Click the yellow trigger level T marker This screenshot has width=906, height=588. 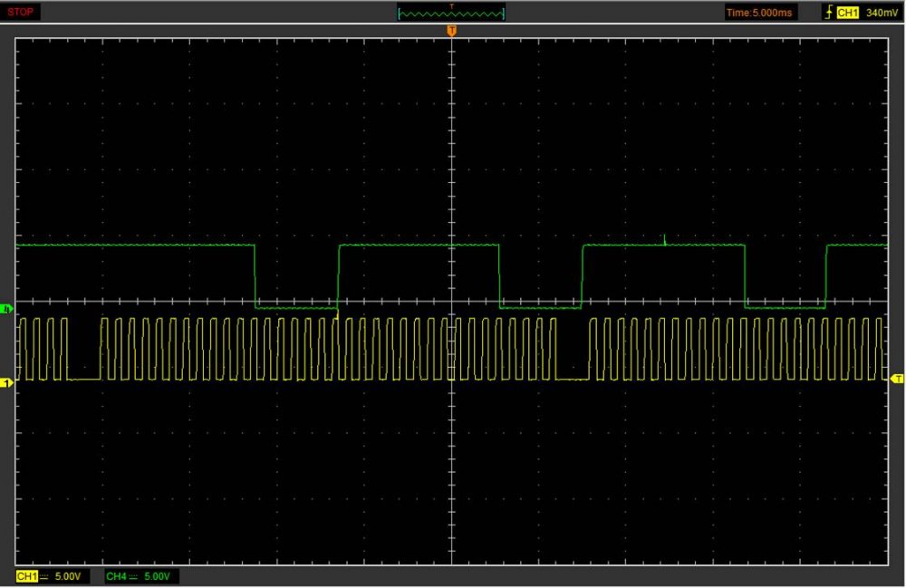896,378
